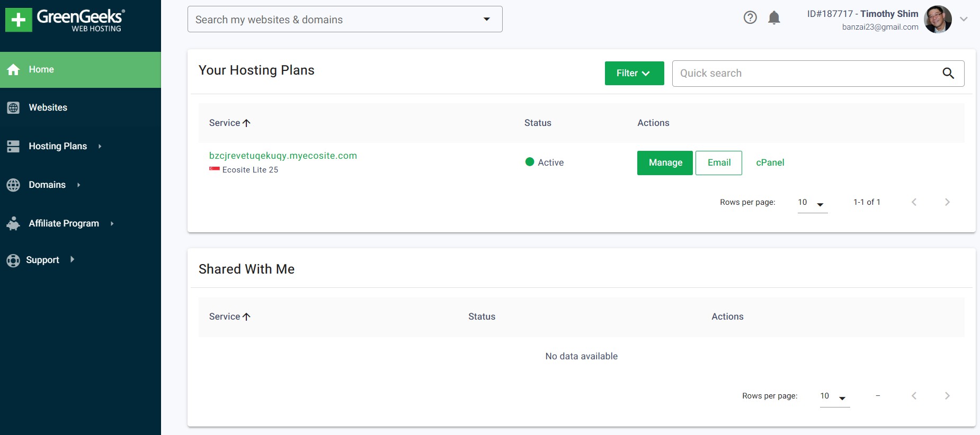Click the Actions header in Shared With Me
980x435 pixels.
(x=727, y=316)
